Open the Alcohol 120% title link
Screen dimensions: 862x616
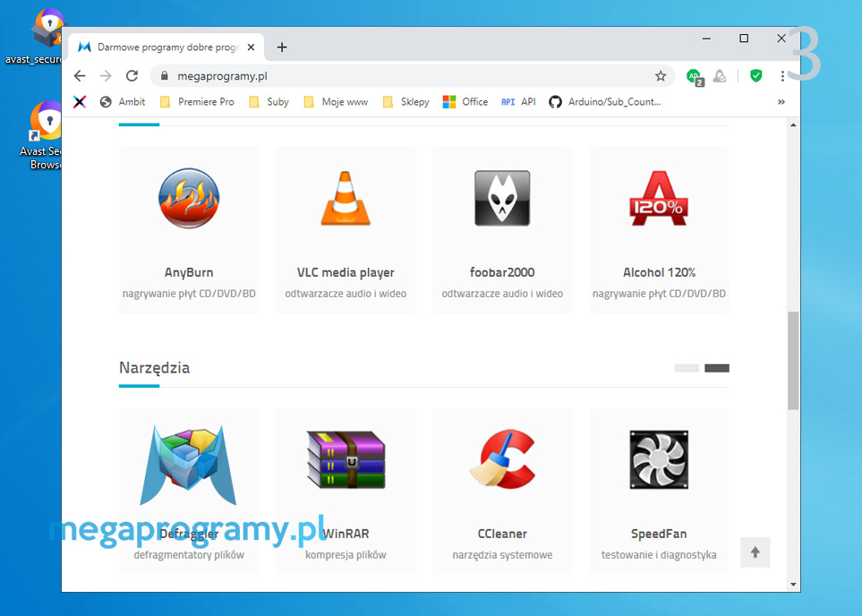click(659, 272)
